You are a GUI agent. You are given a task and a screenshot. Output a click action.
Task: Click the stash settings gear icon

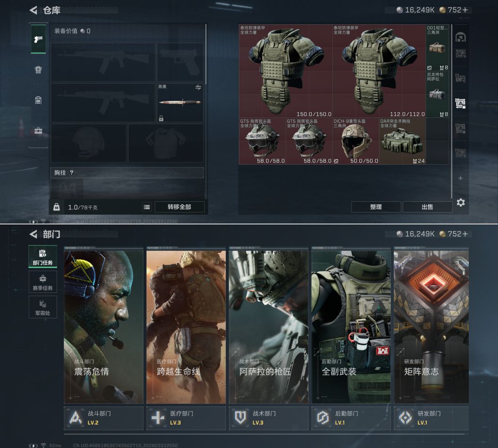pos(461,202)
